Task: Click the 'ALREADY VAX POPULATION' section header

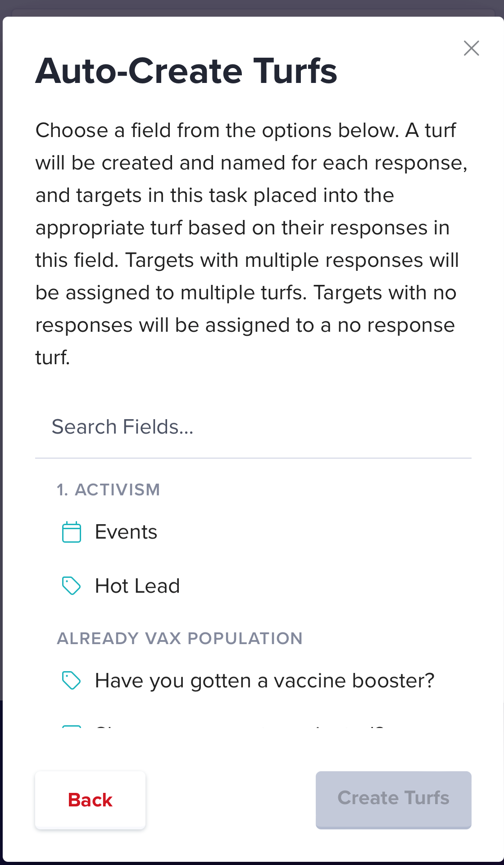Action: (180, 638)
